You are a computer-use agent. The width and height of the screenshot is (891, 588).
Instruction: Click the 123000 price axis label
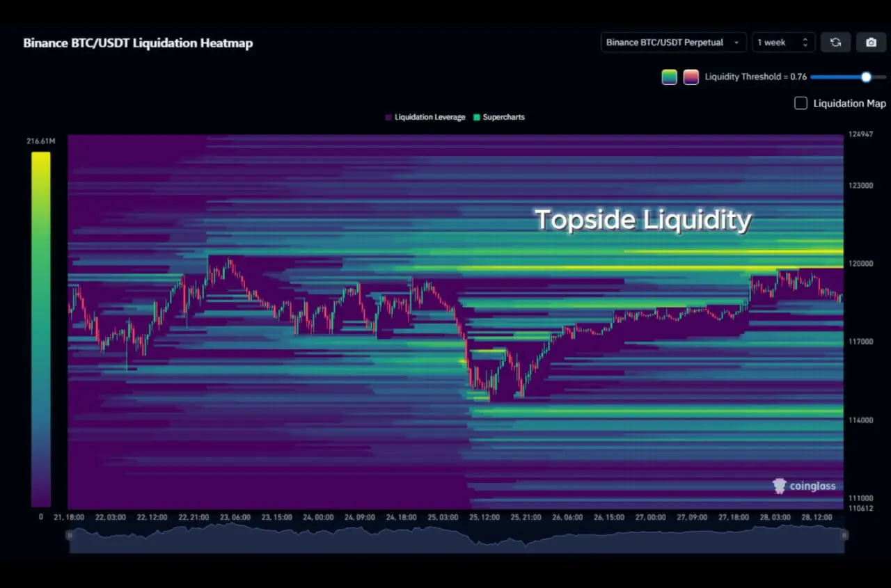pos(860,186)
